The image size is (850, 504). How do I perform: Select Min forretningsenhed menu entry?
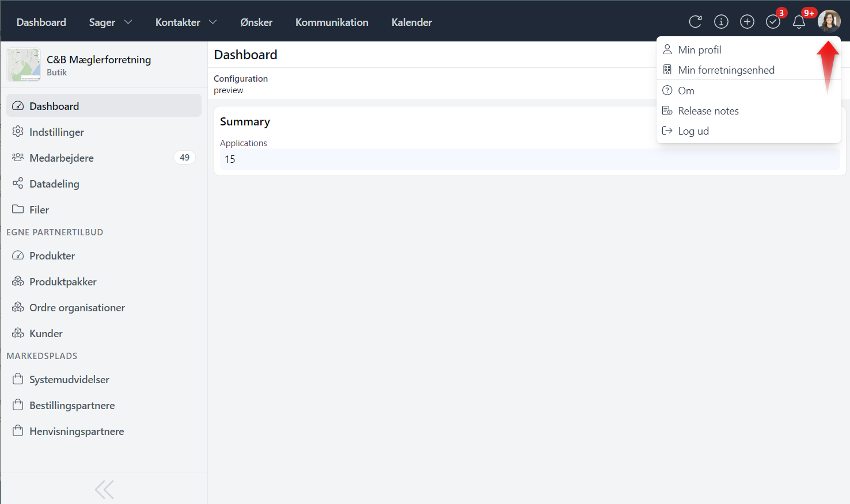coord(748,70)
